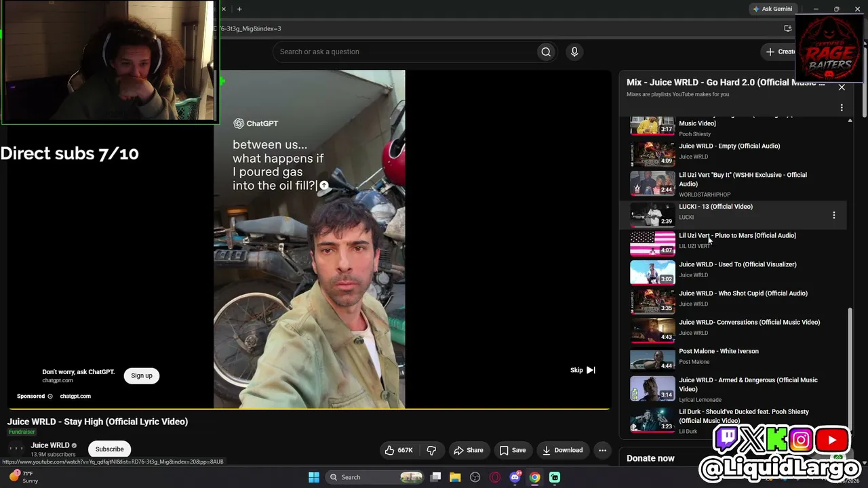The image size is (868, 488).
Task: Subscribe to the Juice WRLD channel
Action: 109,449
